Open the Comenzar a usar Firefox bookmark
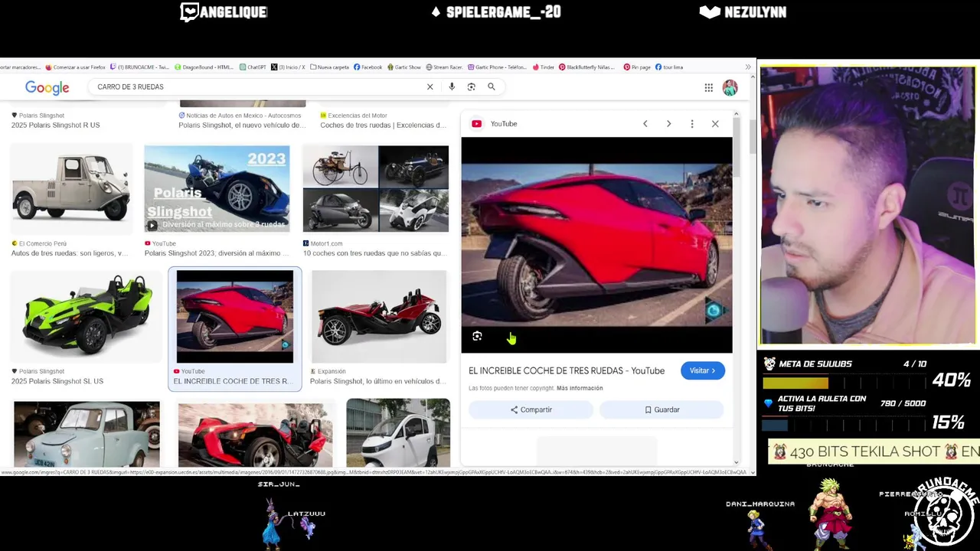980x551 pixels. click(x=75, y=67)
